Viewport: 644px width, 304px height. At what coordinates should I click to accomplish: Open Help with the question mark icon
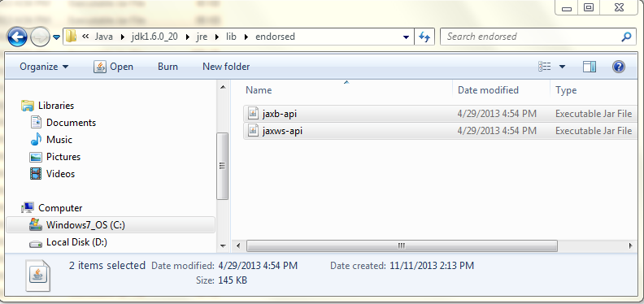[619, 67]
